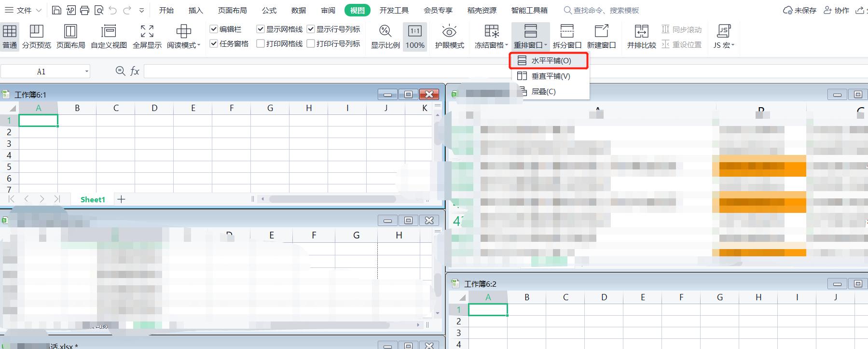Turn on 护眼模式 eye protection
Image resolution: width=868 pixels, height=349 pixels.
tap(449, 37)
